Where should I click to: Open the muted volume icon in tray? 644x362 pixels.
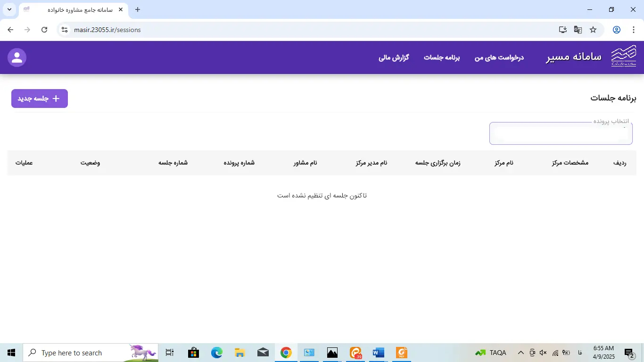point(543,353)
